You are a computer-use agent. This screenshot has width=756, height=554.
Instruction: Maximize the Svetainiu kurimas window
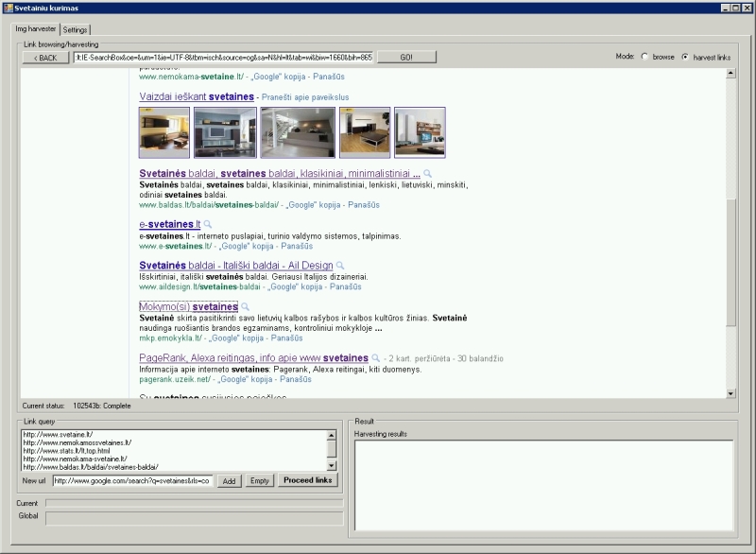[x=736, y=8]
